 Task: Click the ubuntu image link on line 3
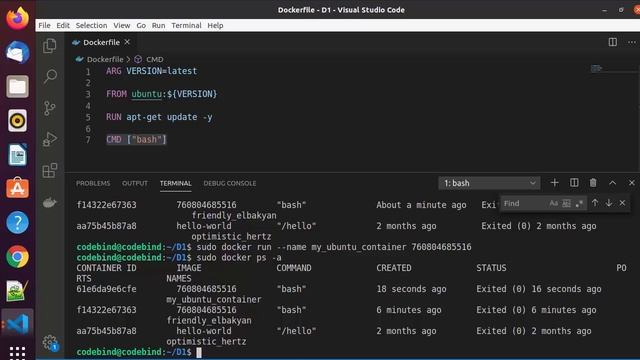tap(147, 94)
